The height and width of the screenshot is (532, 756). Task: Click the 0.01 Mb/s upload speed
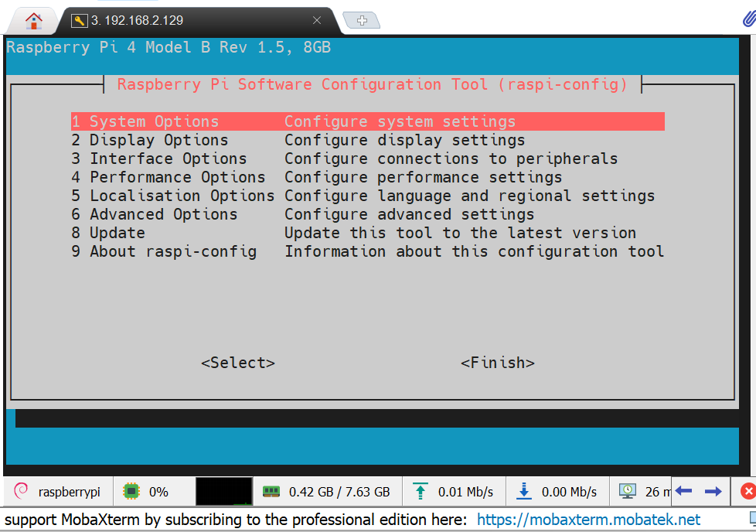click(x=465, y=492)
